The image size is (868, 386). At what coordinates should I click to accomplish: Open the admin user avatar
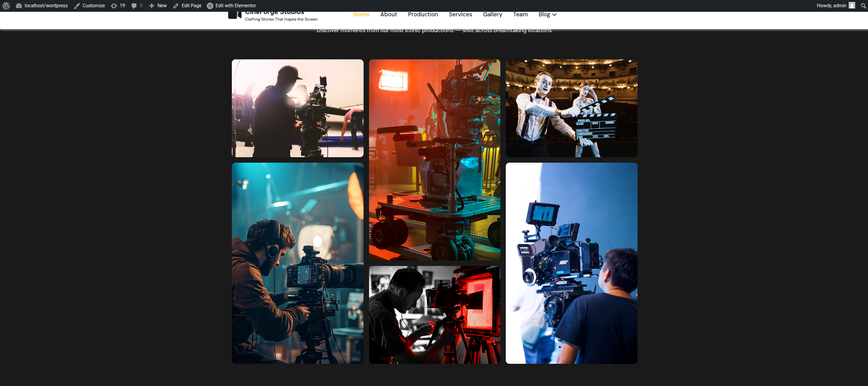[852, 6]
